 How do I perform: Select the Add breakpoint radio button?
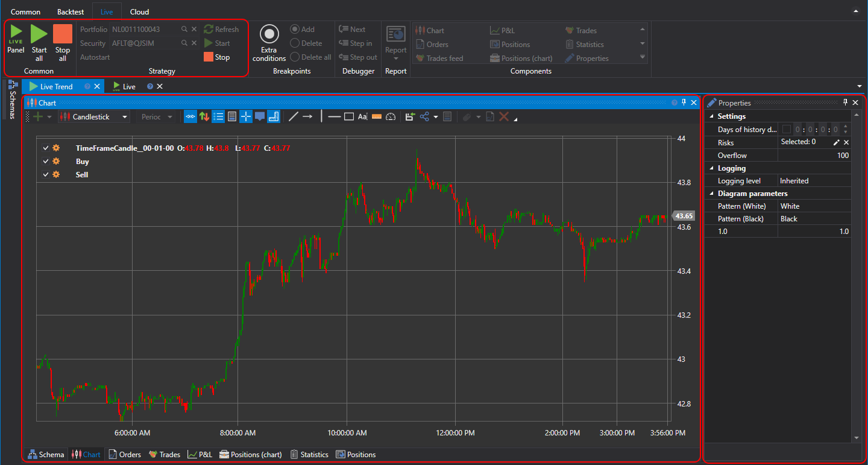click(x=295, y=29)
